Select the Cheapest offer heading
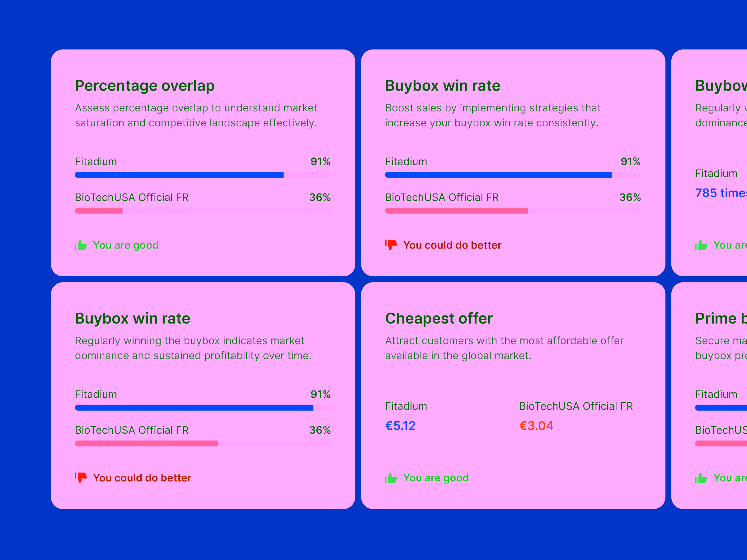The height and width of the screenshot is (560, 747). (x=439, y=318)
